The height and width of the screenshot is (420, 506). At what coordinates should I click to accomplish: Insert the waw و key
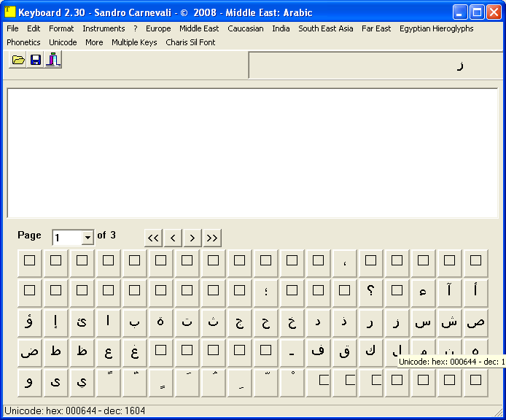pos(29,383)
